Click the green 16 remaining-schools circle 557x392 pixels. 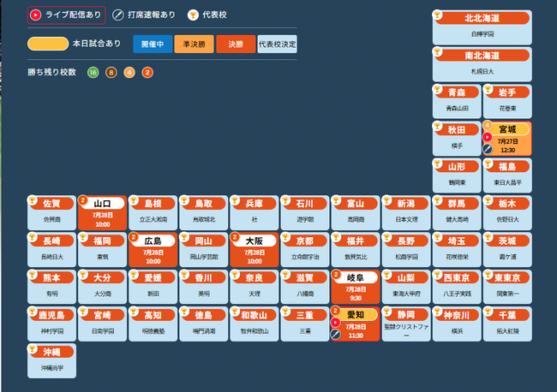pos(93,73)
